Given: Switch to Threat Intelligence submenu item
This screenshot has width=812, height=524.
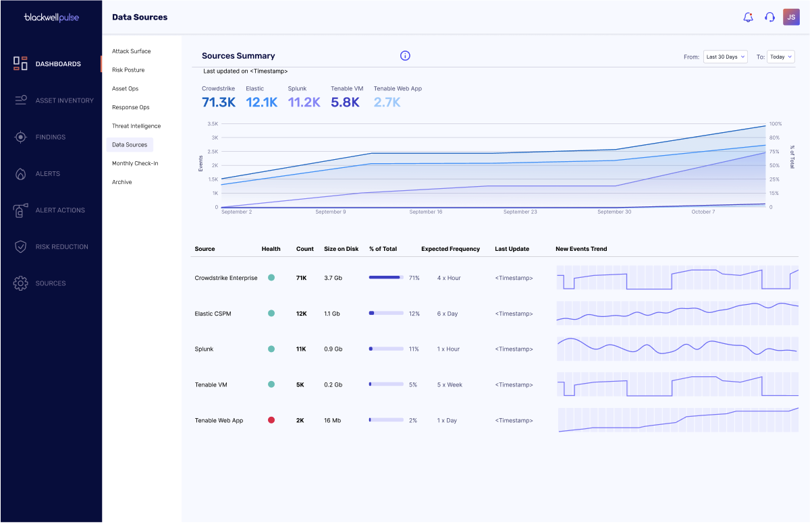Looking at the screenshot, I should pos(136,126).
